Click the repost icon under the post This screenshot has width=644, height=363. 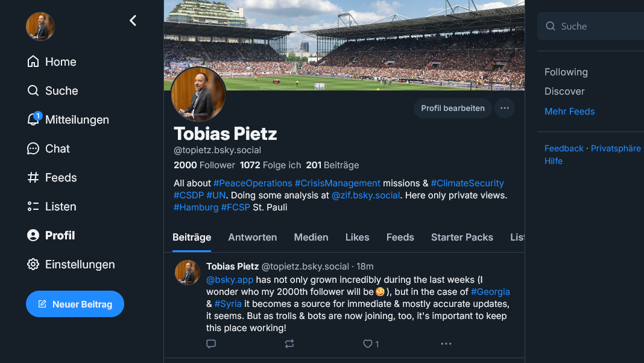point(289,344)
